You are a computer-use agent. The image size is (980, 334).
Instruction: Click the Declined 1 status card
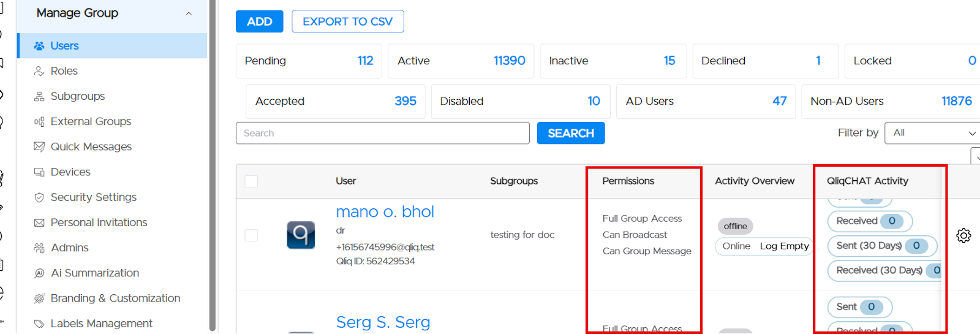pos(766,61)
